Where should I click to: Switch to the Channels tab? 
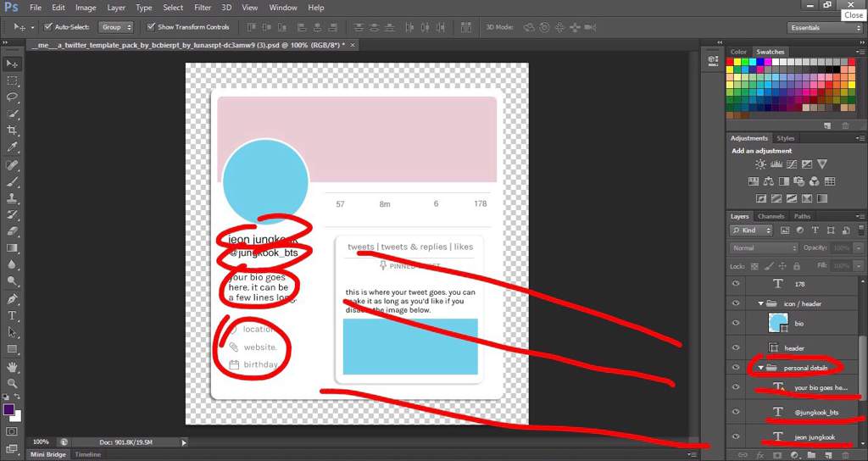(771, 216)
